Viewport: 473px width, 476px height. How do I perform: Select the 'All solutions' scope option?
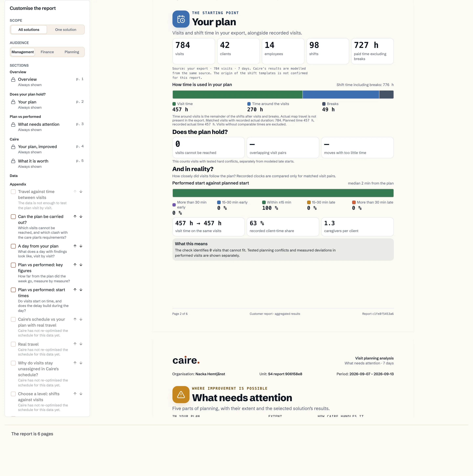pos(29,30)
